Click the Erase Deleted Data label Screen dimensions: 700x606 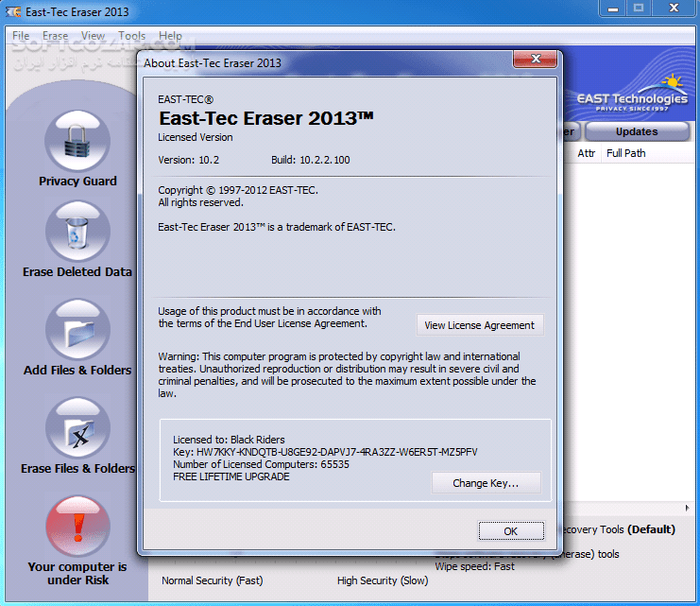tap(77, 271)
